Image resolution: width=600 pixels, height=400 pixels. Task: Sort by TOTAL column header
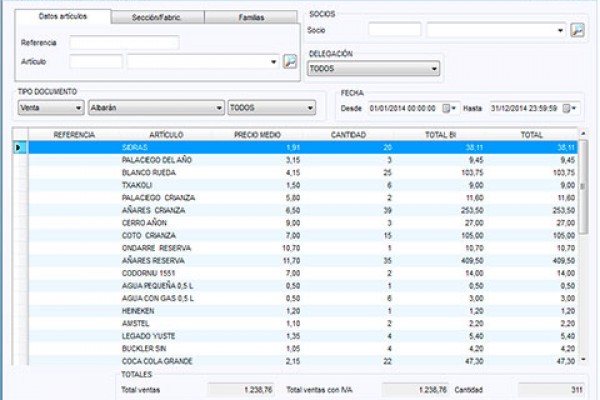(x=532, y=135)
